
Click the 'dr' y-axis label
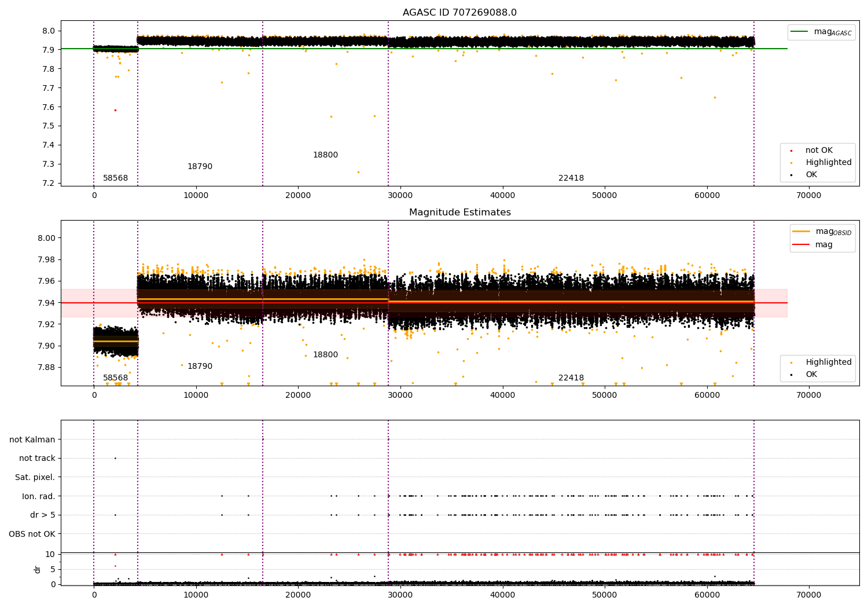pos(38,569)
